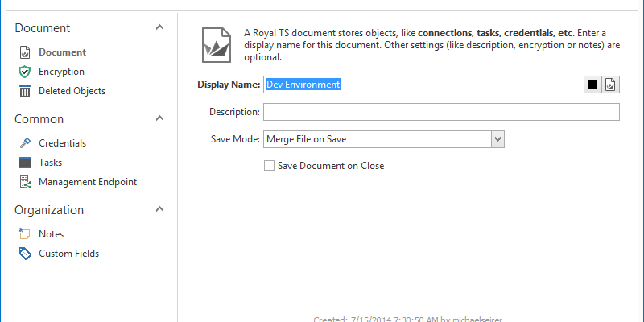Click the Encryption shield icon
This screenshot has height=322, width=644.
24,72
